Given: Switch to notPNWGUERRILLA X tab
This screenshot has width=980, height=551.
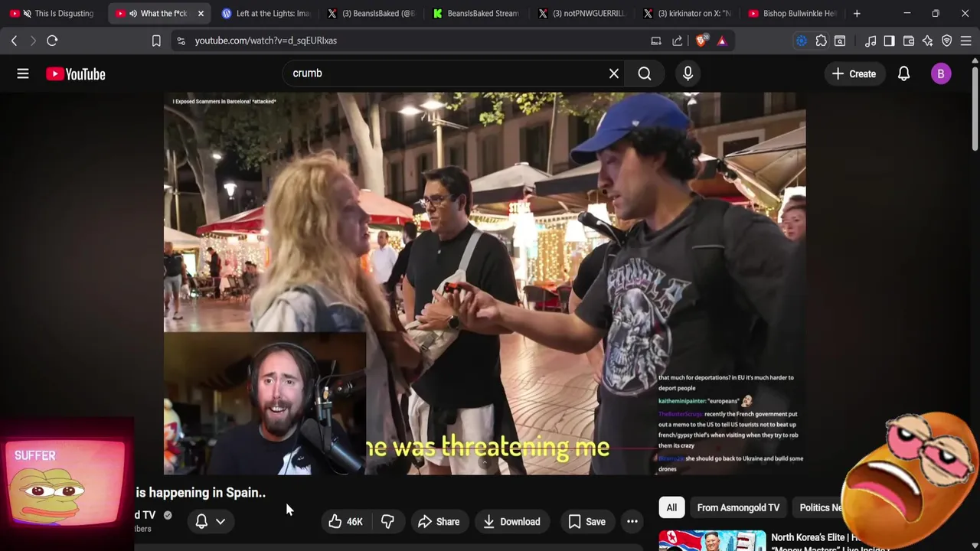Looking at the screenshot, I should (583, 13).
